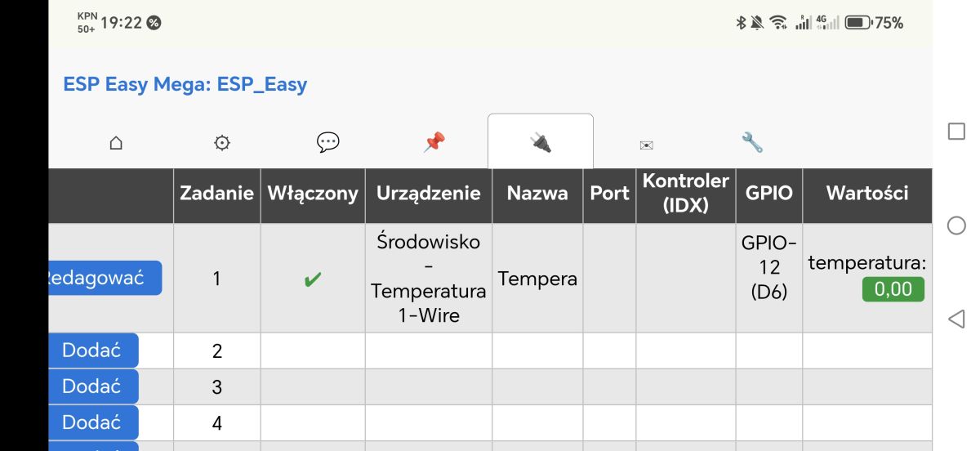Screen dimensions: 980x451
Task: Open the Main home tab icon
Action: tap(116, 143)
